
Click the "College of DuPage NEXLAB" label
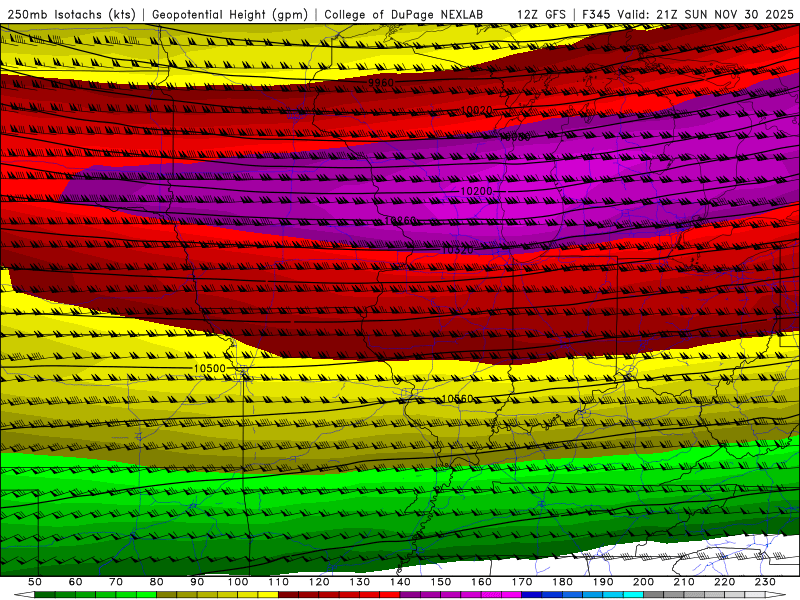(404, 15)
